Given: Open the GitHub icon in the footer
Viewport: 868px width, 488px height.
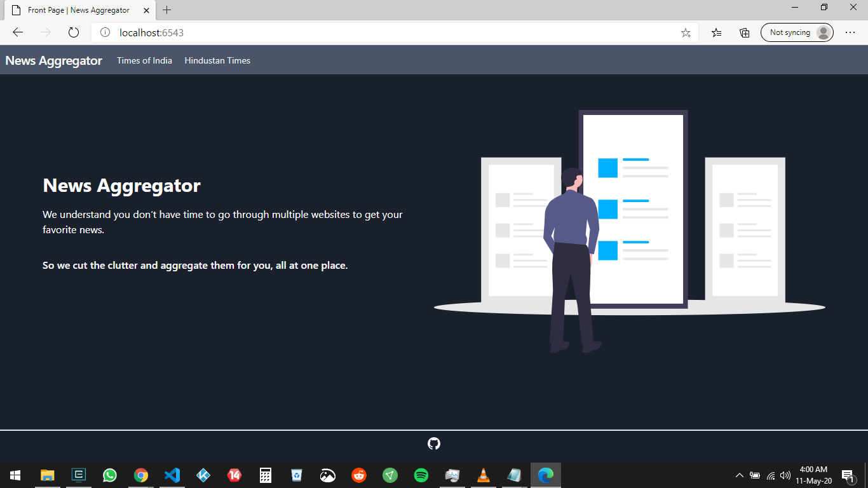Looking at the screenshot, I should pyautogui.click(x=434, y=444).
